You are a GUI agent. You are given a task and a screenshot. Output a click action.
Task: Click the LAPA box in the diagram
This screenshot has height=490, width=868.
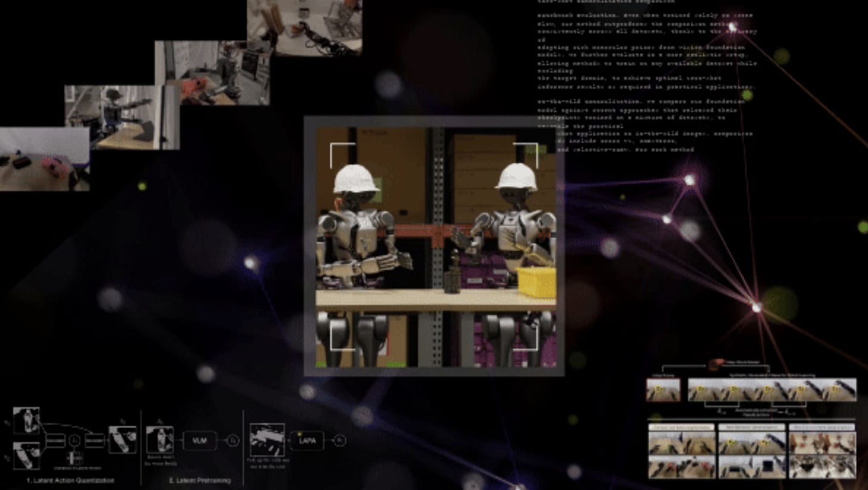click(306, 441)
